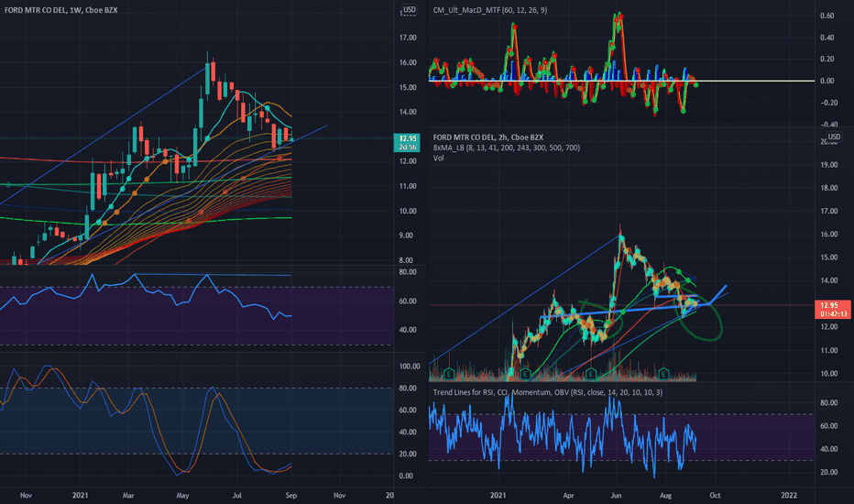Click the 10.00 value on the 2h price scale

point(828,373)
